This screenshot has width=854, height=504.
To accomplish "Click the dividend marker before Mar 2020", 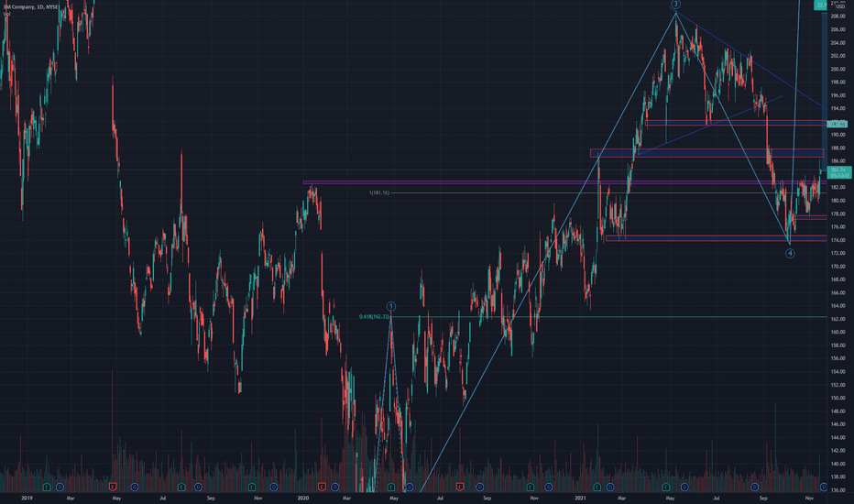I will [334, 487].
